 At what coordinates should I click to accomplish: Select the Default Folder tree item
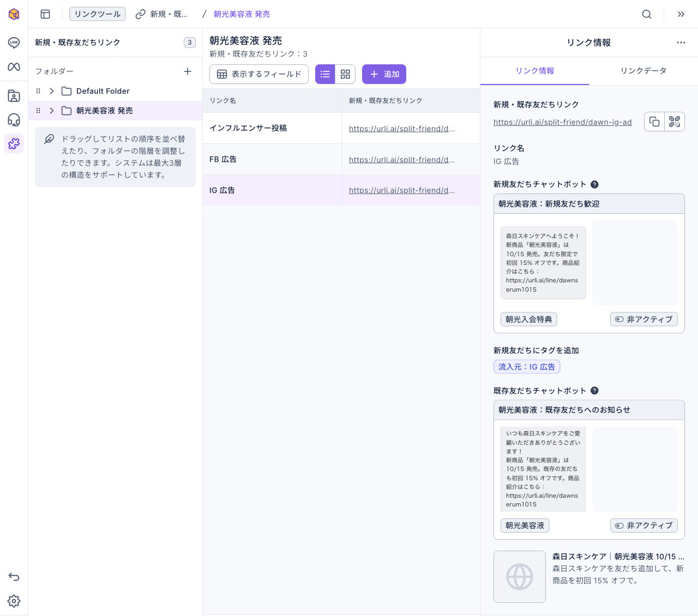(x=115, y=91)
